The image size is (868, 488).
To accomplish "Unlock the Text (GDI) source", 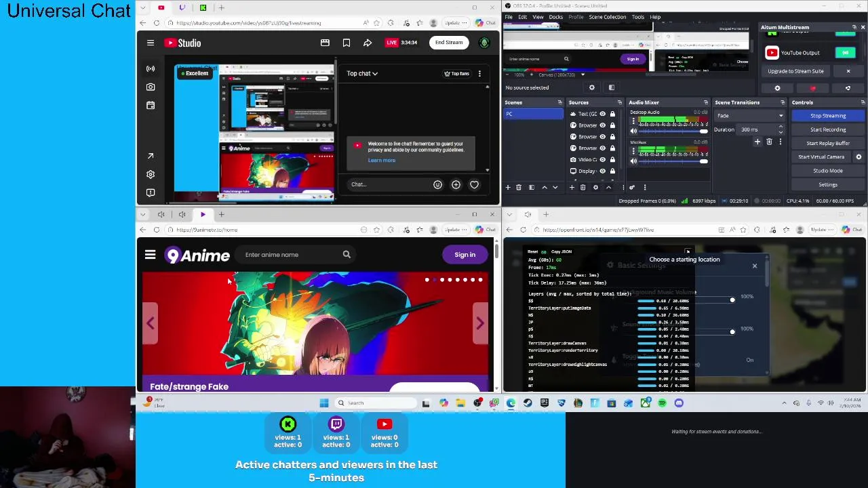I will 612,114.
